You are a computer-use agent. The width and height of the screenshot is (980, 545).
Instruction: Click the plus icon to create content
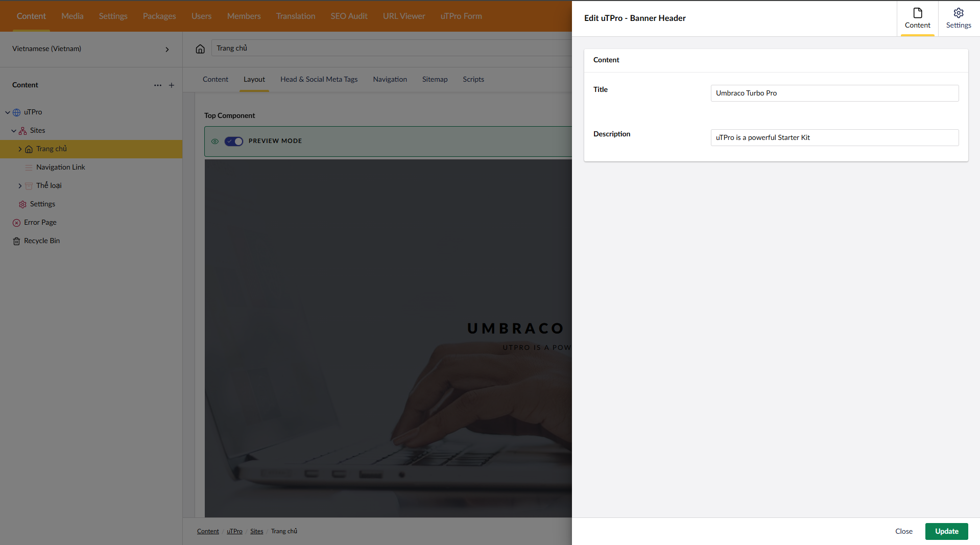(172, 85)
